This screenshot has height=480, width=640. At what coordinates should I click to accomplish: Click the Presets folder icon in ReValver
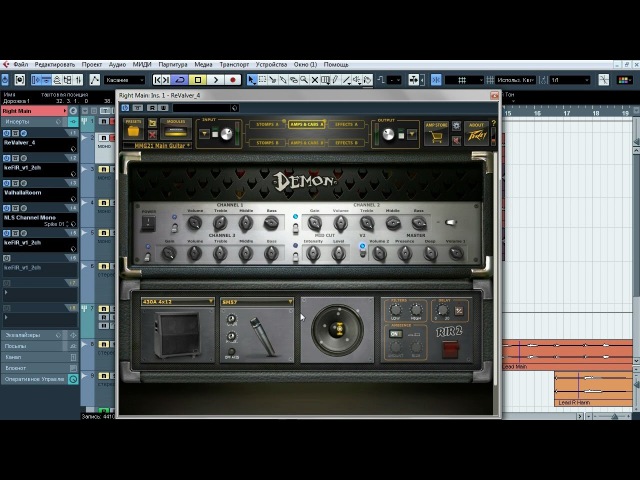(133, 131)
